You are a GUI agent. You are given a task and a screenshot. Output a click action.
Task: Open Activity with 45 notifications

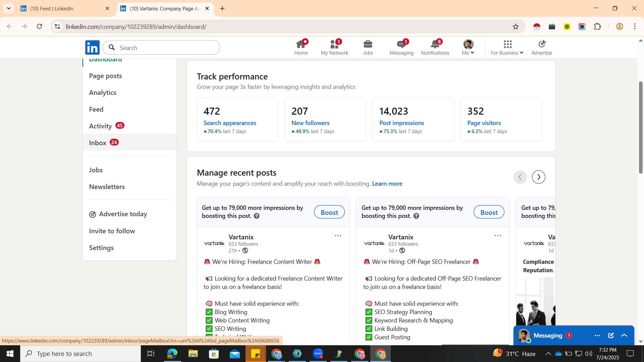tap(107, 126)
